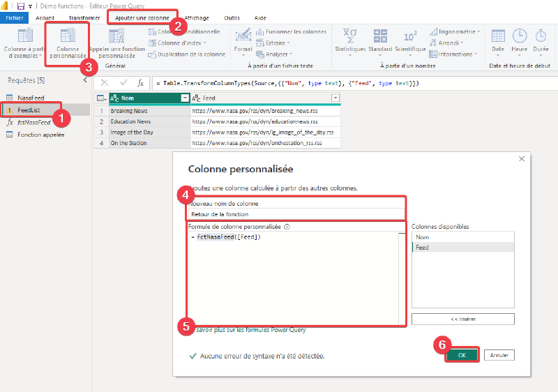Open the Extraire dropdown
The height and width of the screenshot is (392, 558).
tap(273, 43)
